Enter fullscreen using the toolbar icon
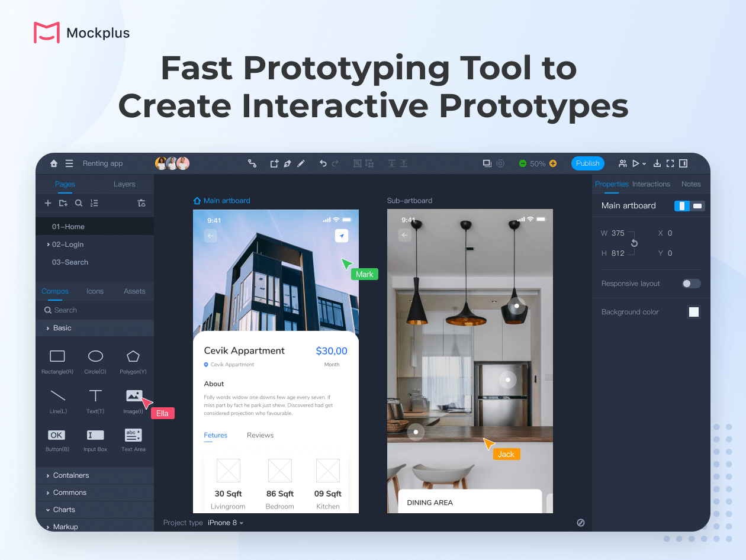Image resolution: width=746 pixels, height=560 pixels. 671,163
